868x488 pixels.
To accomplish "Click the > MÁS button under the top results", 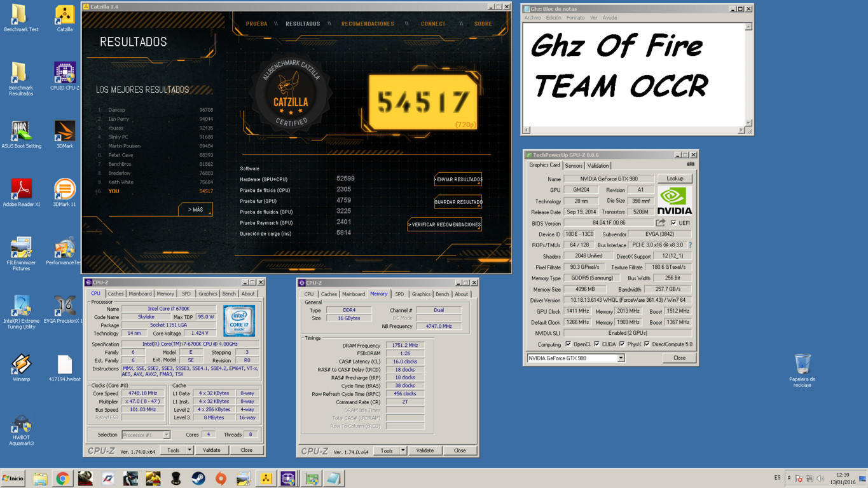I will (195, 209).
